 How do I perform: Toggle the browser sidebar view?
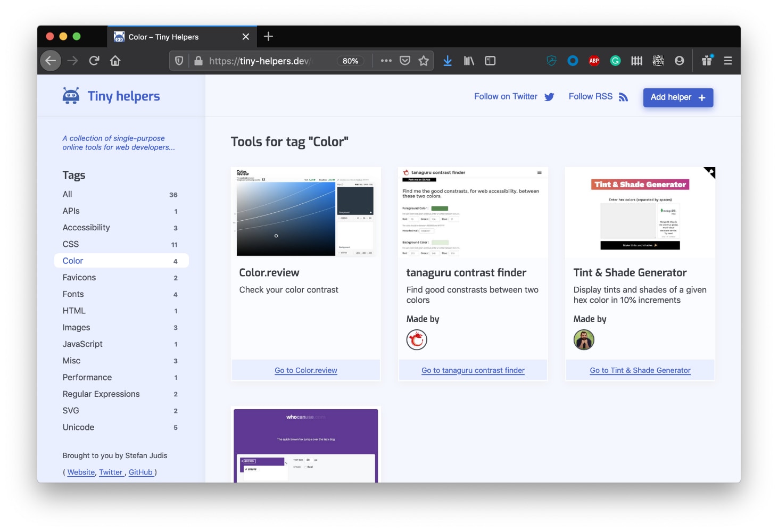tap(490, 61)
